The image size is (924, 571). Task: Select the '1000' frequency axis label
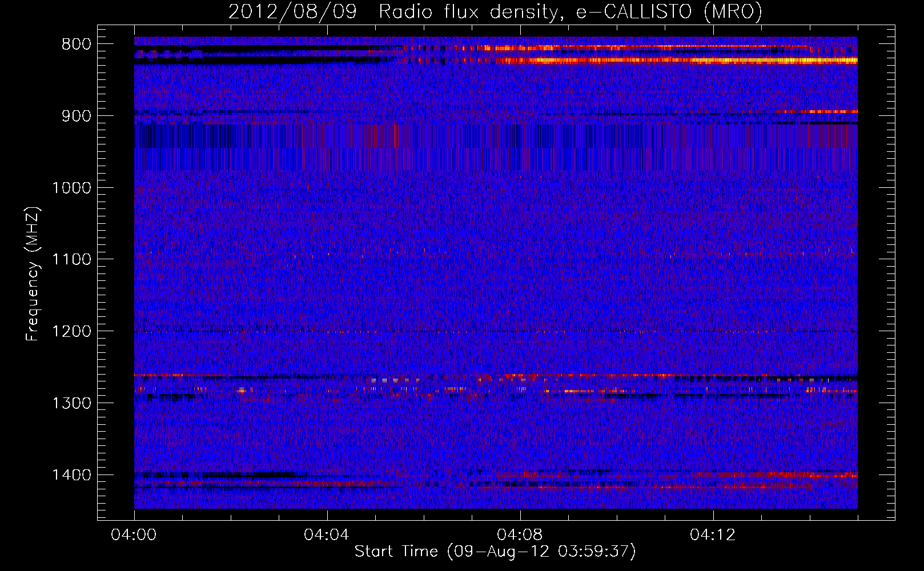point(71,188)
